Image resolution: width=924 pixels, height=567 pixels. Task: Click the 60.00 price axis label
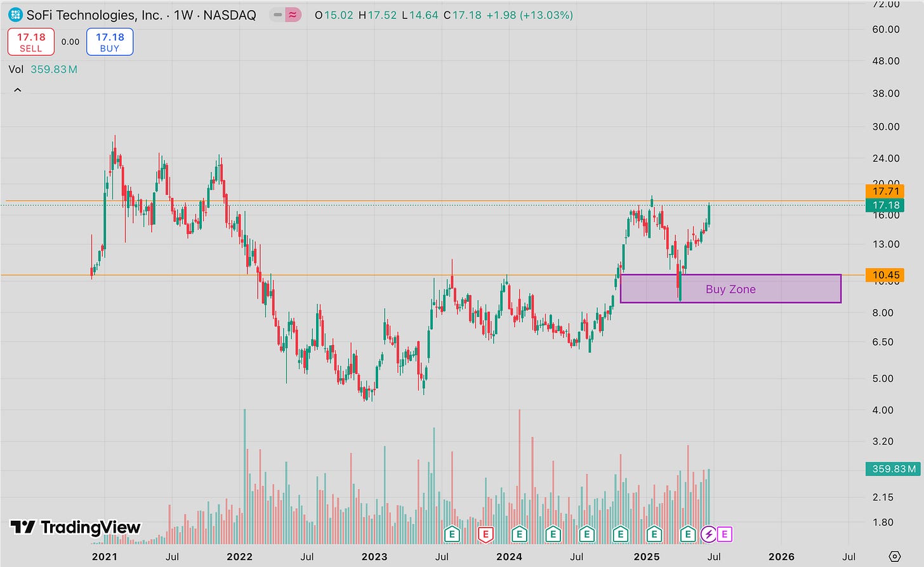pyautogui.click(x=886, y=29)
